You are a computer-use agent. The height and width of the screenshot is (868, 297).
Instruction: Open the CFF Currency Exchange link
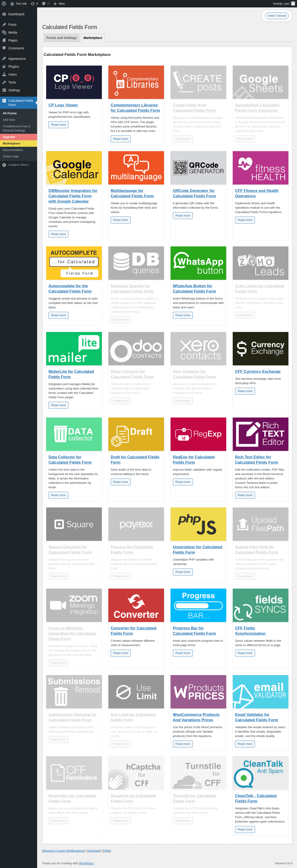click(258, 372)
